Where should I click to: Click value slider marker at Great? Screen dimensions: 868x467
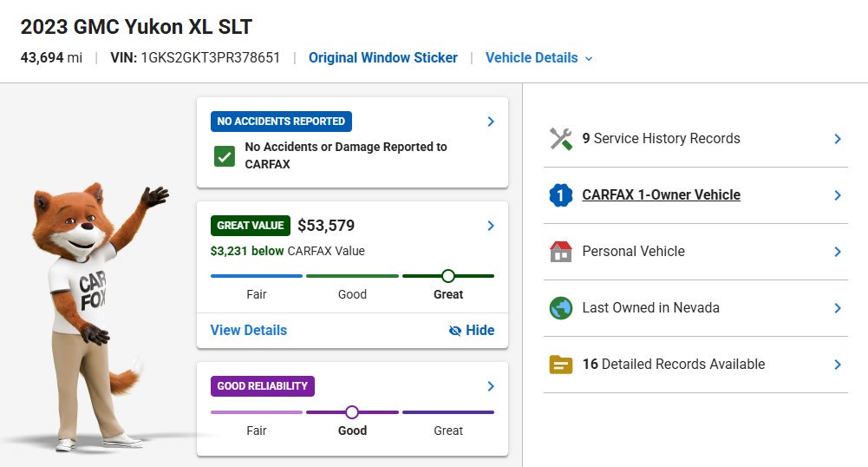point(448,276)
